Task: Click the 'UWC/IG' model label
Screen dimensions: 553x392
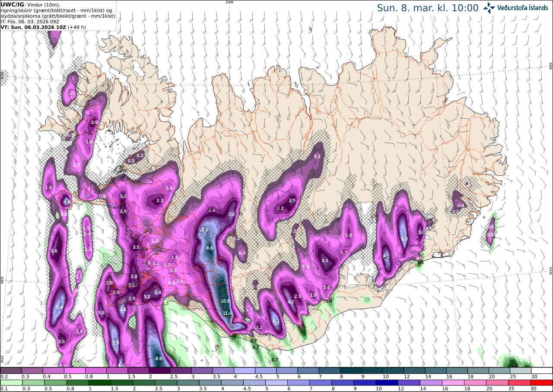Action: pyautogui.click(x=12, y=4)
